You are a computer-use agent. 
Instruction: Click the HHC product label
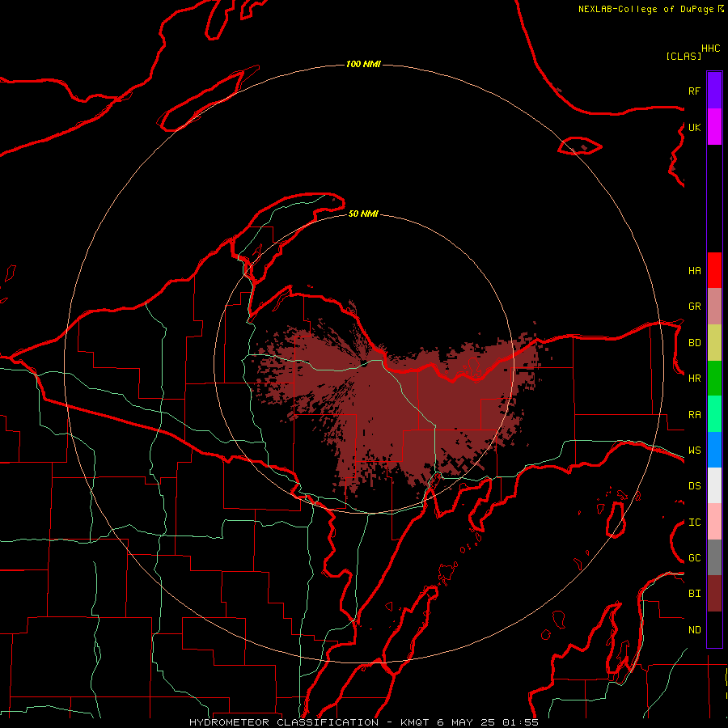point(711,49)
